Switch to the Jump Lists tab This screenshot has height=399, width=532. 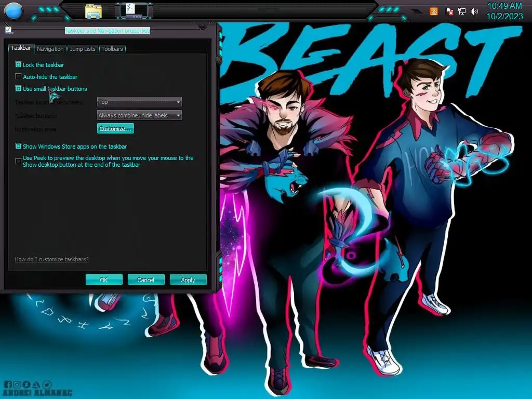point(83,49)
